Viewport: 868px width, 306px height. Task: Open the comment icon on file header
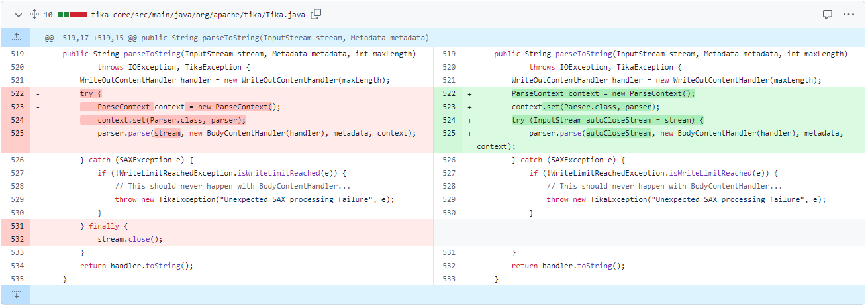tap(827, 14)
